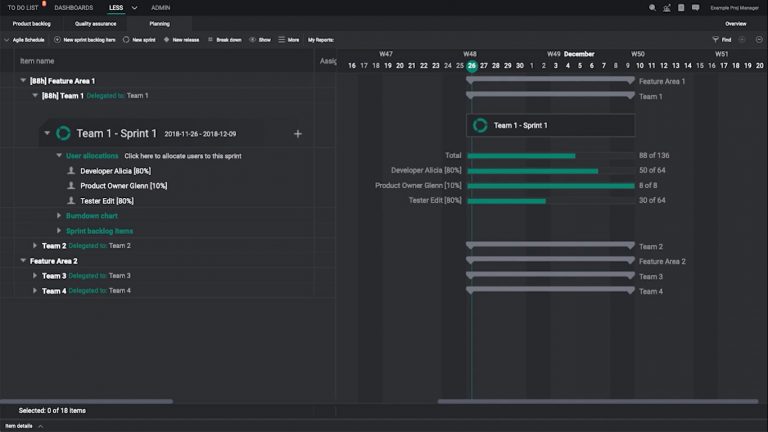Expand the Team 2 row
768x432 pixels.
point(35,246)
